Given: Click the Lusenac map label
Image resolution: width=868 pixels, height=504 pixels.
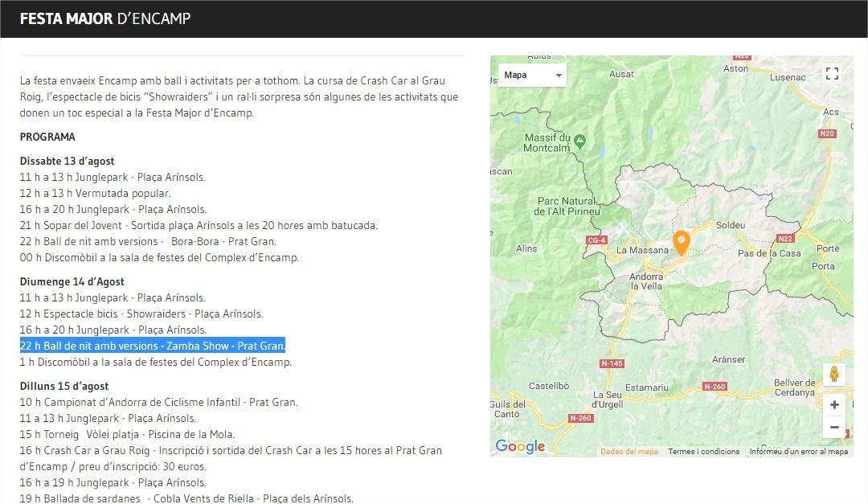Looking at the screenshot, I should pos(787,77).
